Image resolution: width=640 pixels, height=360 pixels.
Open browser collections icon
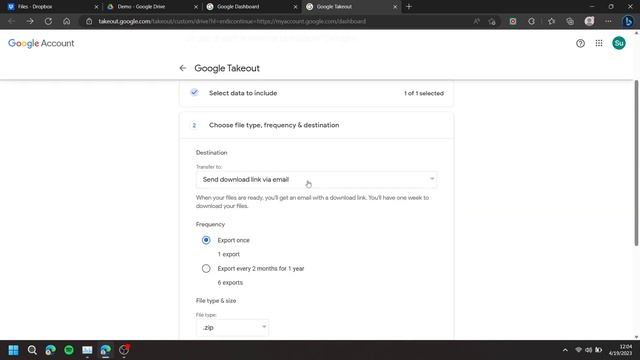[570, 21]
